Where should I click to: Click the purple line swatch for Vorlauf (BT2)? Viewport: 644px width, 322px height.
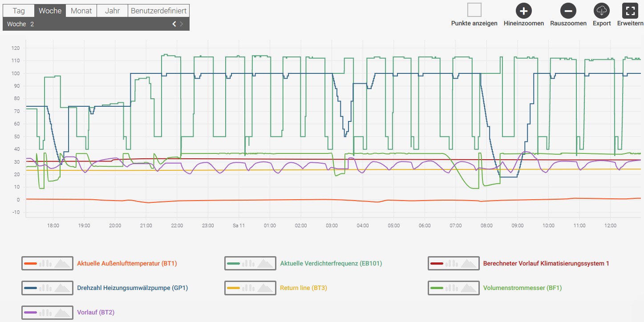coord(31,312)
